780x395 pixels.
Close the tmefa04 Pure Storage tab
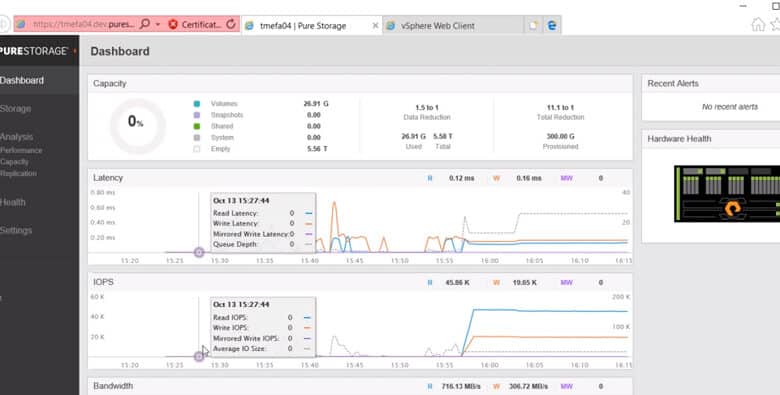coord(375,25)
